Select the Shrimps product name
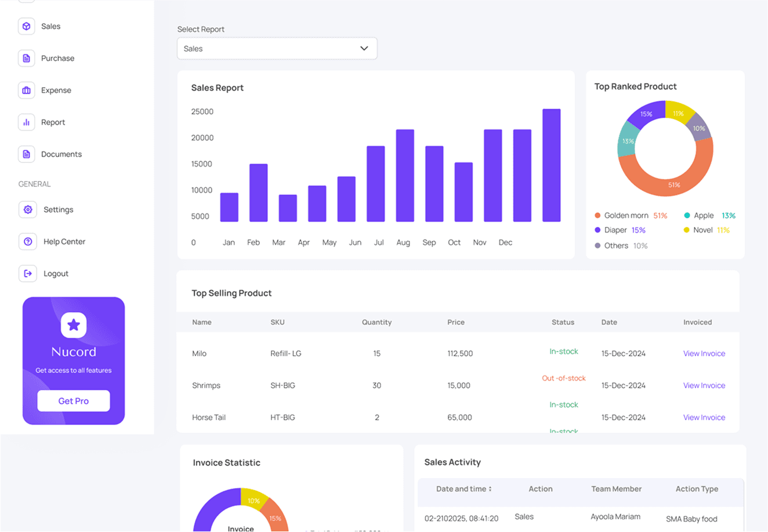The width and height of the screenshot is (768, 532). tap(206, 385)
